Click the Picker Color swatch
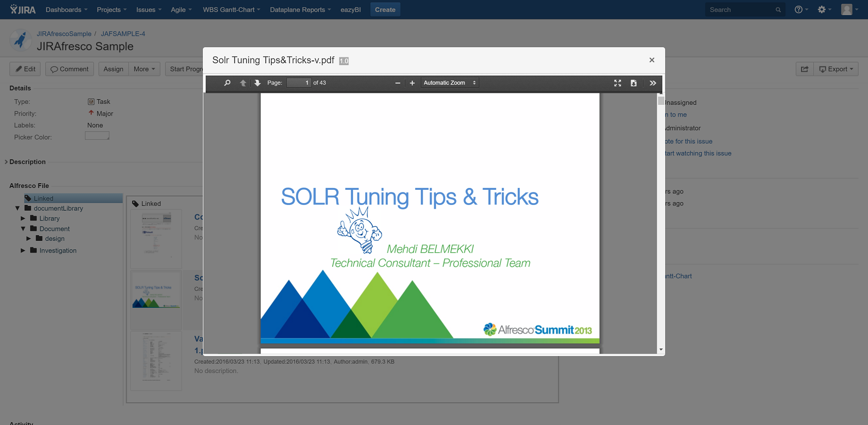Screen dimensions: 868x425 click(x=97, y=136)
